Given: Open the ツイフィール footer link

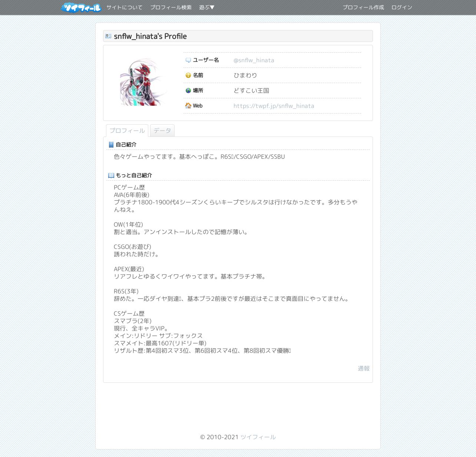Looking at the screenshot, I should (x=258, y=437).
